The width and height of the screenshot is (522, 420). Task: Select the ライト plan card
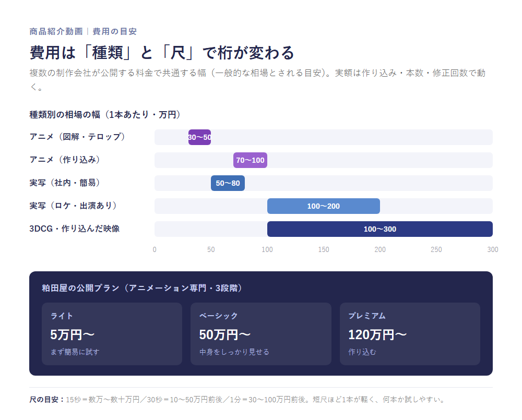coord(112,334)
